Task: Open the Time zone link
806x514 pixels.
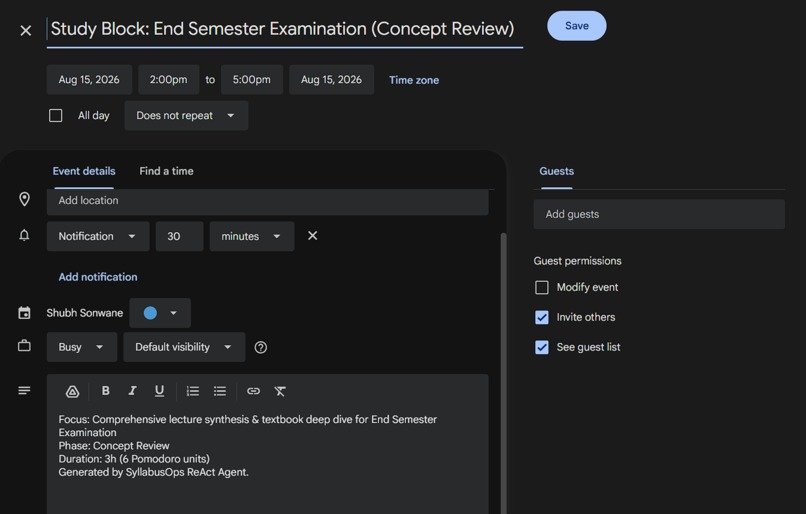Action: [x=414, y=80]
